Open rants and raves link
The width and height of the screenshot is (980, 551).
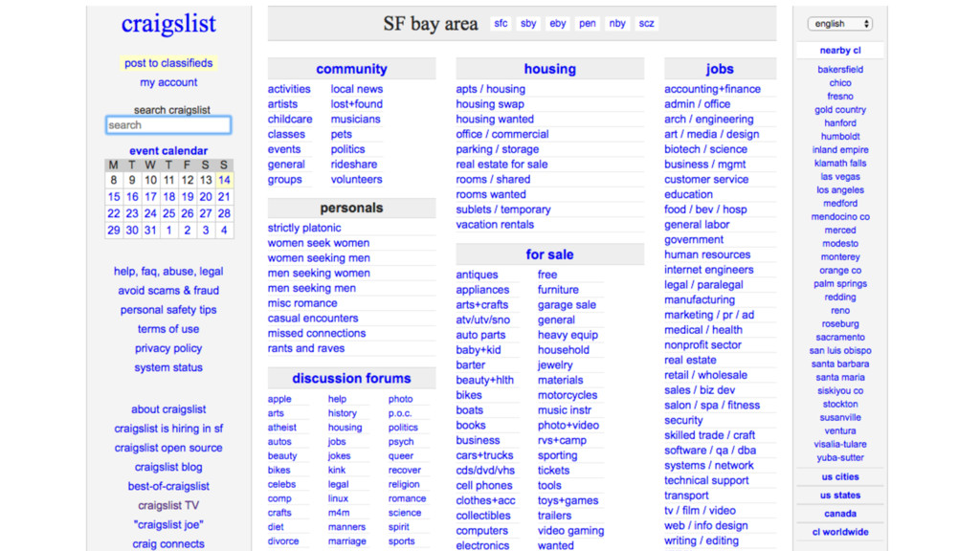point(306,348)
